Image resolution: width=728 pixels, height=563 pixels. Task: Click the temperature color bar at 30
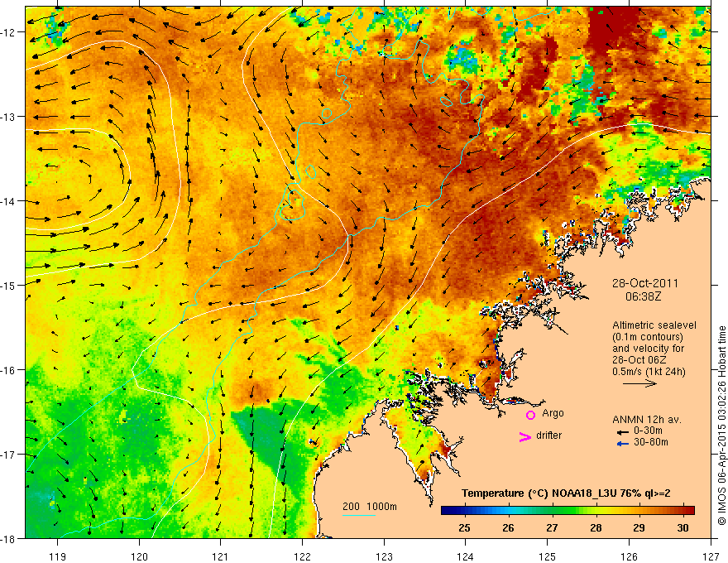683,510
